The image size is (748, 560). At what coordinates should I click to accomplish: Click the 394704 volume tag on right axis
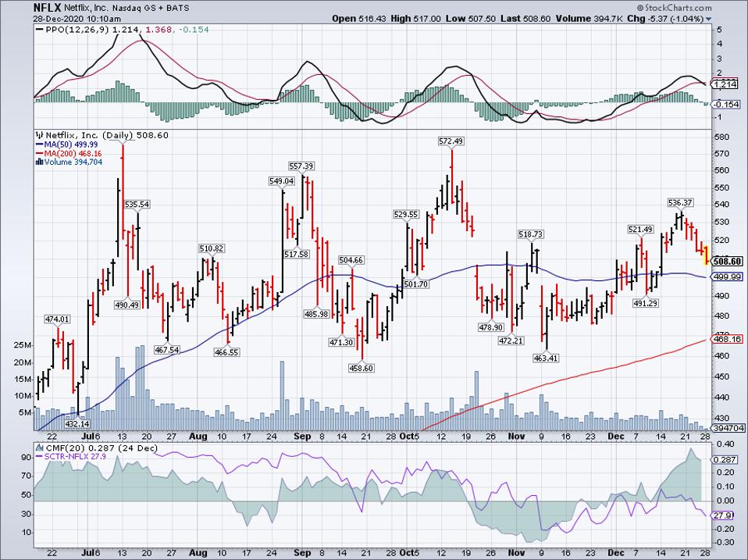(x=728, y=428)
